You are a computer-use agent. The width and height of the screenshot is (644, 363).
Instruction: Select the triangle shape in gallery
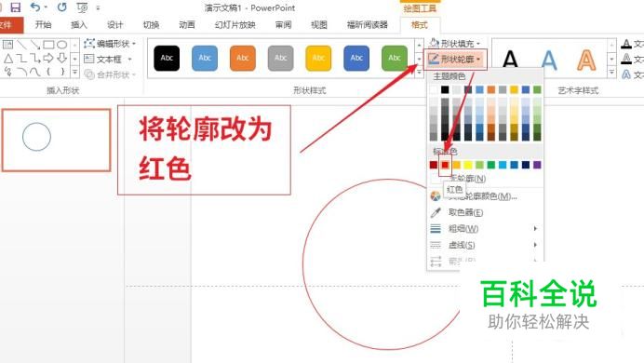click(7, 58)
